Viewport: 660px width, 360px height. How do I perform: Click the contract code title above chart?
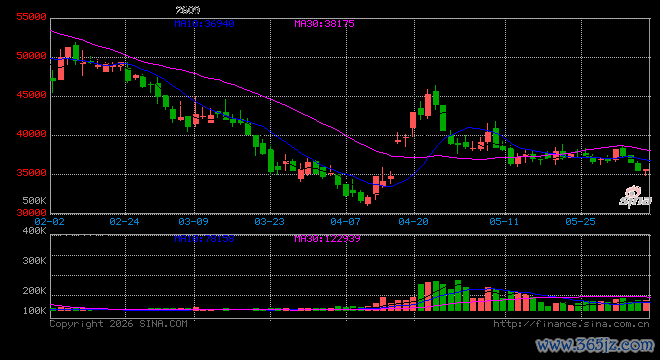click(x=188, y=10)
